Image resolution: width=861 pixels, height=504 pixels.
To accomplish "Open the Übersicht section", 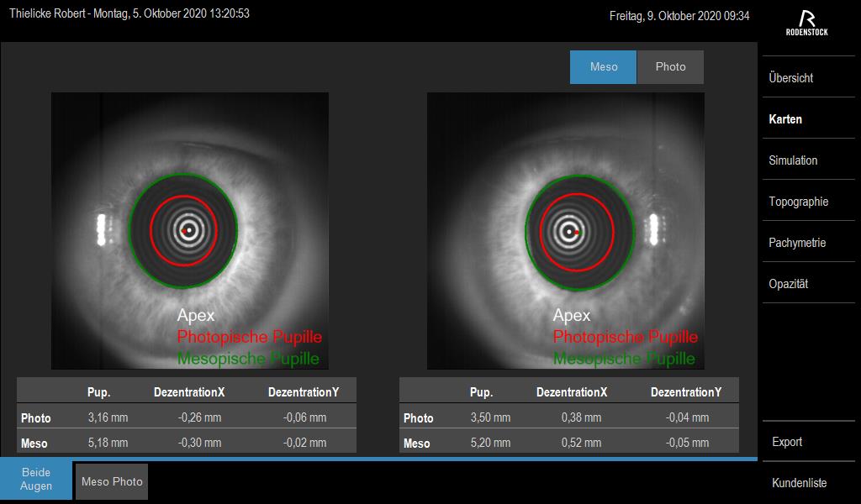I will click(790, 78).
